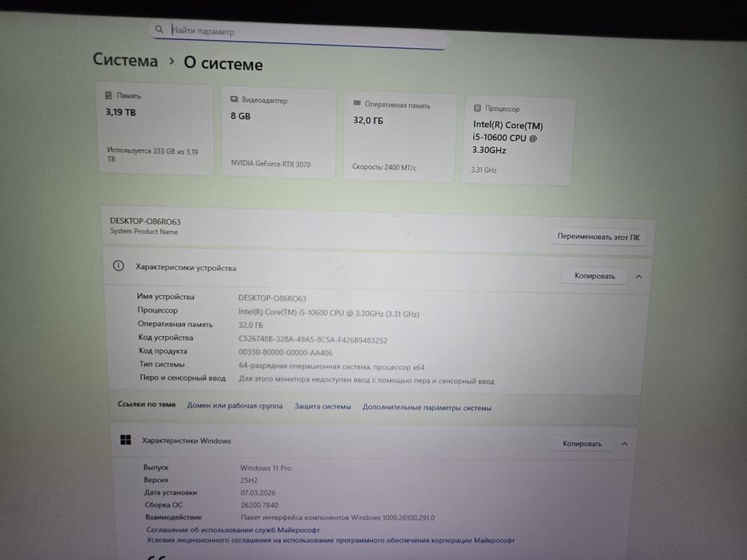Copy Windows specs with Копировать button
Viewport: 747px width, 560px height.
(x=582, y=443)
